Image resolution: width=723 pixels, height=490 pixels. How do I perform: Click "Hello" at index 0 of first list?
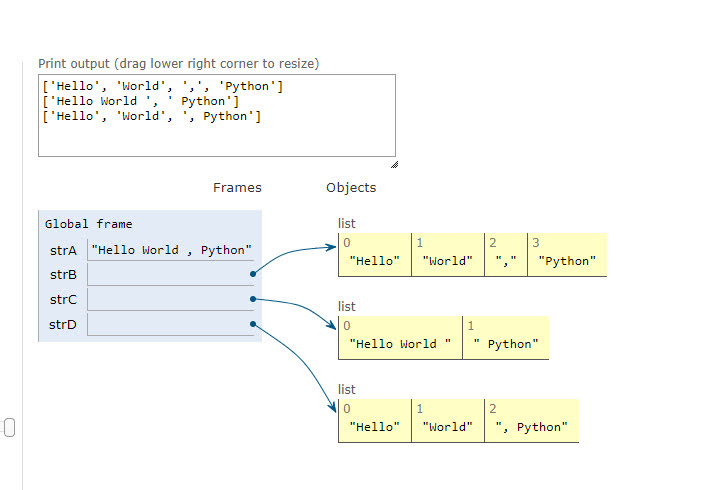[x=374, y=255]
